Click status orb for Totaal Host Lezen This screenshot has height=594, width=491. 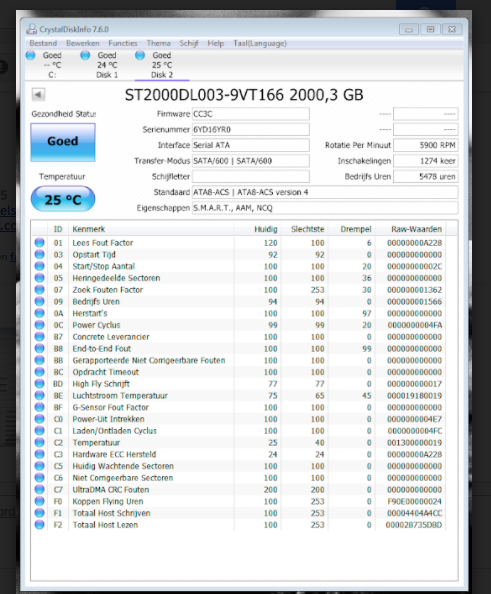39,525
